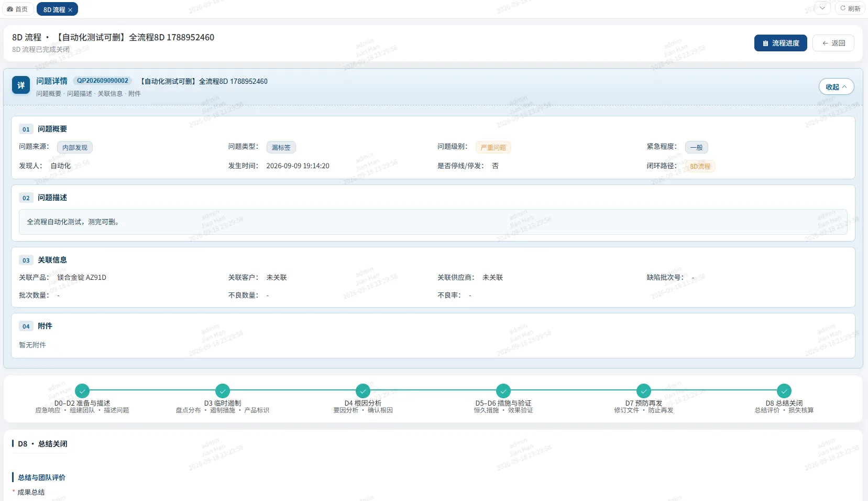
Task: Click the D8 总结关闭 step checkmark
Action: tap(784, 391)
